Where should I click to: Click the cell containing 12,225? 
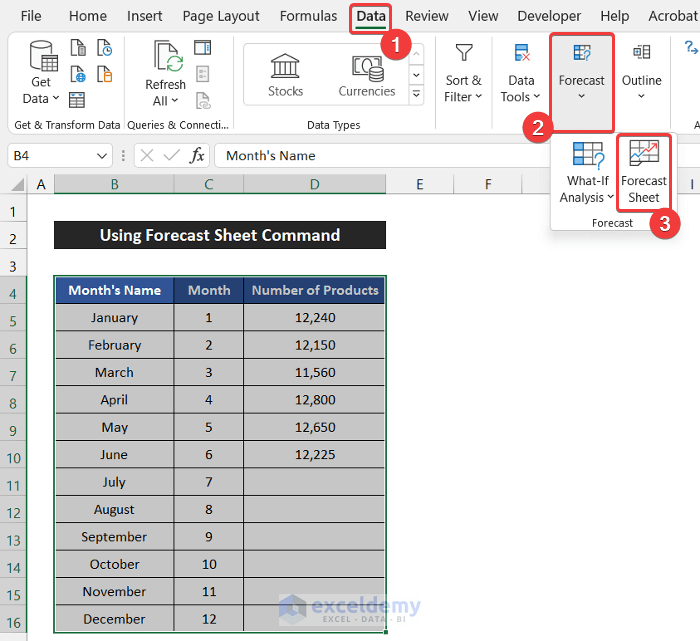(x=314, y=454)
